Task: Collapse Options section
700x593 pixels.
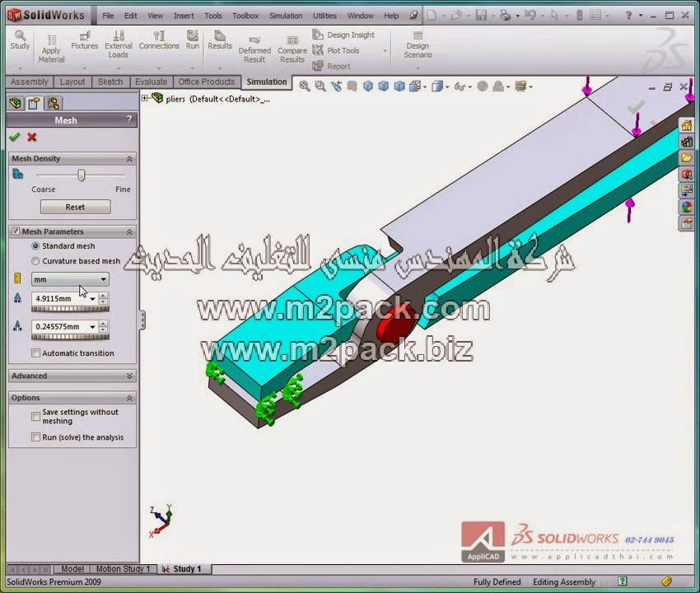Action: coord(129,398)
